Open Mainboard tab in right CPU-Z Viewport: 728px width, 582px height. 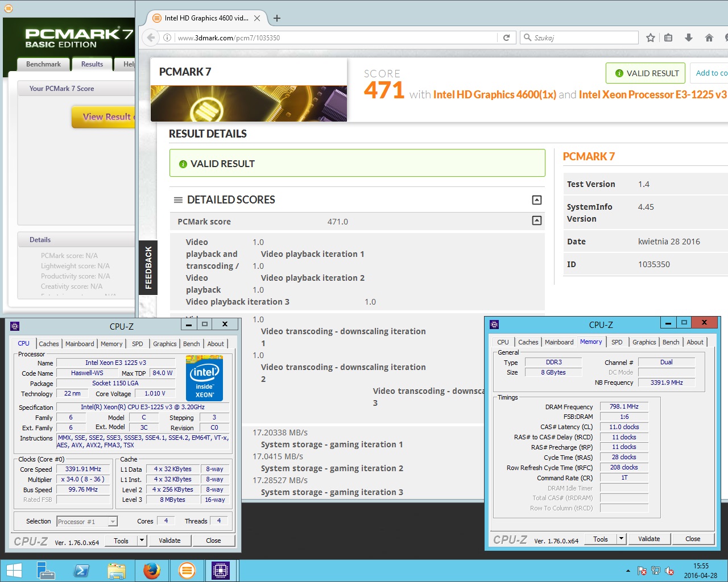(x=559, y=342)
